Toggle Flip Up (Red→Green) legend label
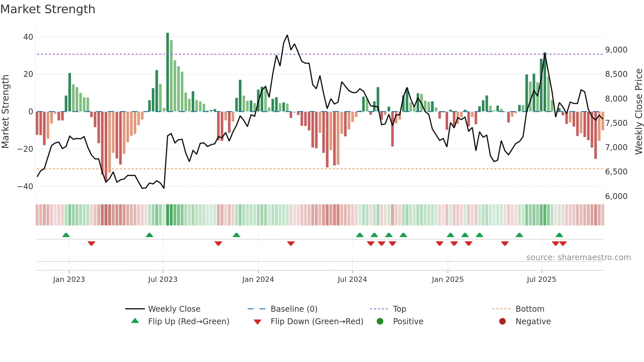 tap(189, 321)
